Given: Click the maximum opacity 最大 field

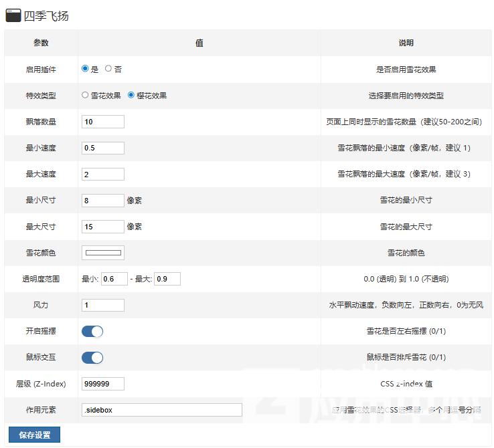Looking at the screenshot, I should tap(167, 279).
